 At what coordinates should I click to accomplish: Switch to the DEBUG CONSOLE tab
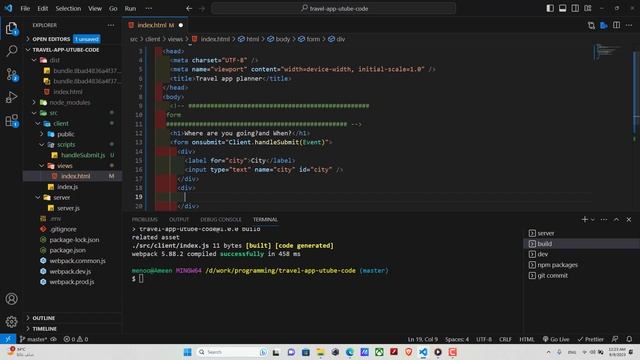221,220
